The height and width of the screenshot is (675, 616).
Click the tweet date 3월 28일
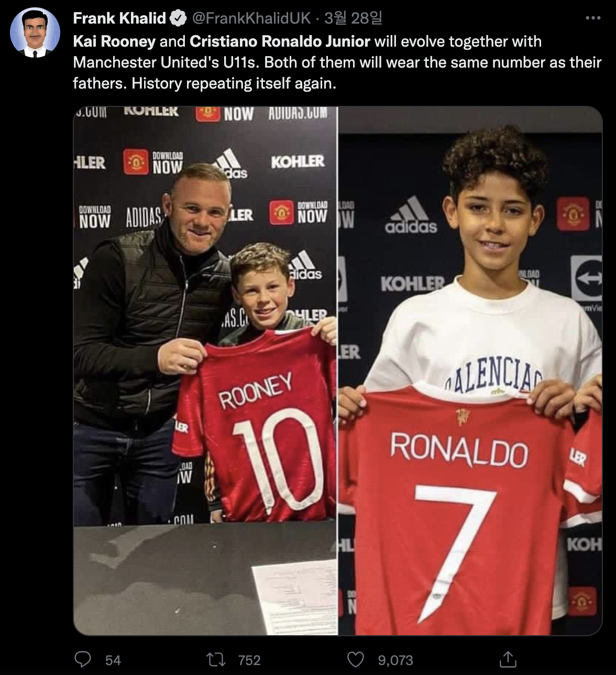click(353, 18)
